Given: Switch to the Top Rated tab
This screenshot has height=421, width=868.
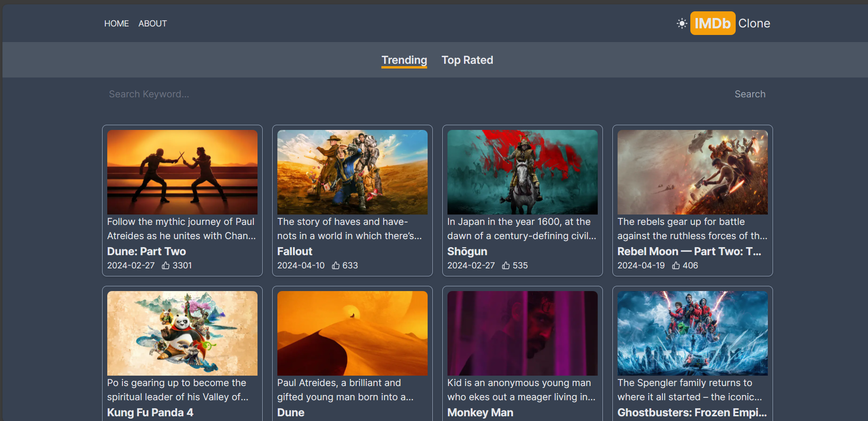Looking at the screenshot, I should [467, 60].
